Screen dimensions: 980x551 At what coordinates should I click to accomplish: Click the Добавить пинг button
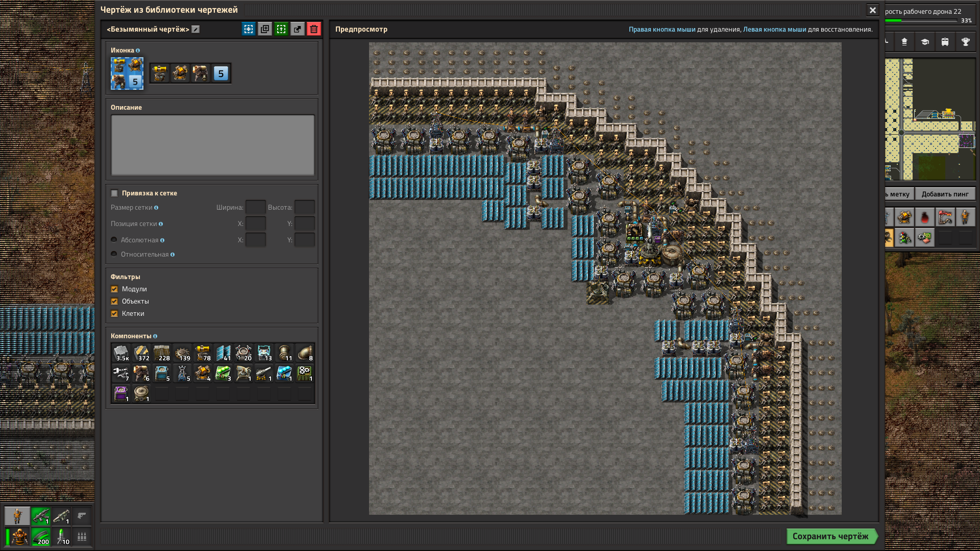click(x=945, y=194)
